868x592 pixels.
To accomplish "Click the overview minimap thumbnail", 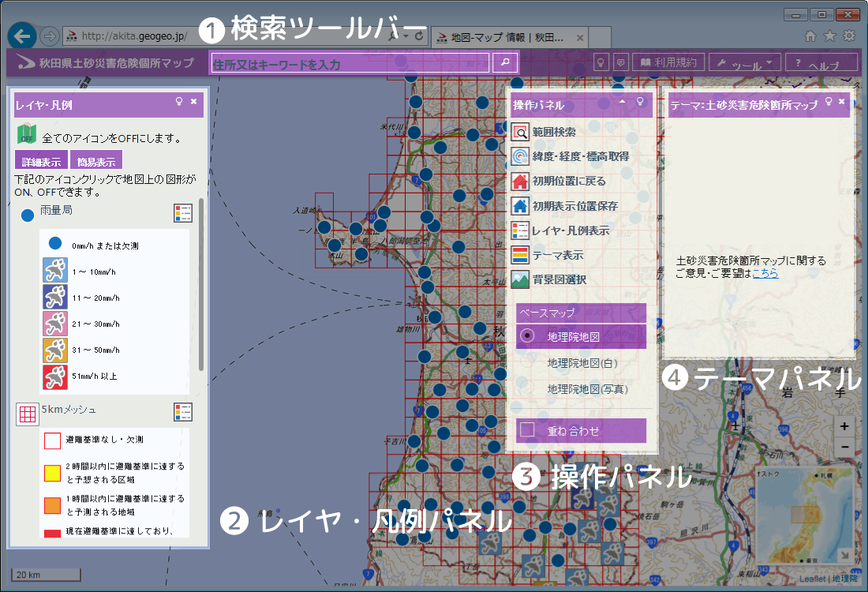I will [804, 516].
